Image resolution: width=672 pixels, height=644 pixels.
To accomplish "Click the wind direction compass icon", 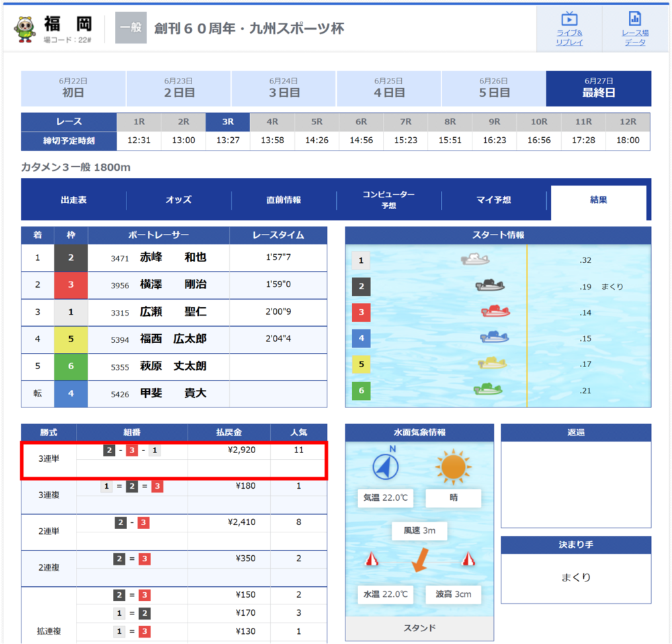I will [x=386, y=466].
